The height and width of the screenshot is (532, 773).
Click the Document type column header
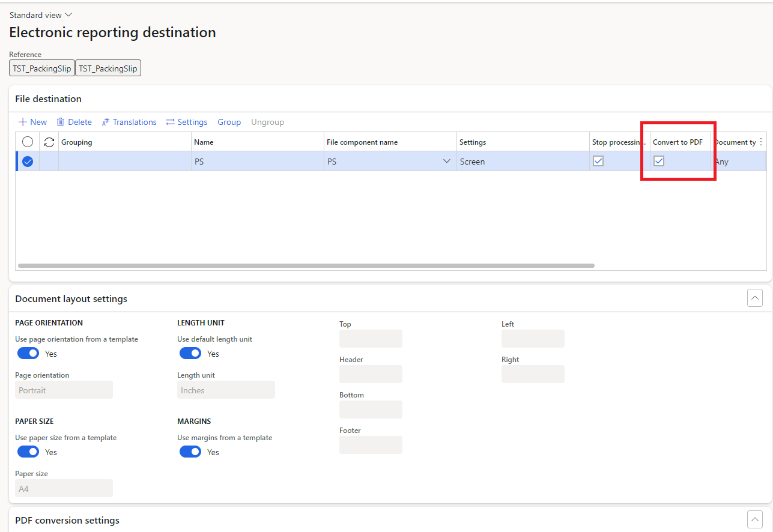tap(735, 142)
